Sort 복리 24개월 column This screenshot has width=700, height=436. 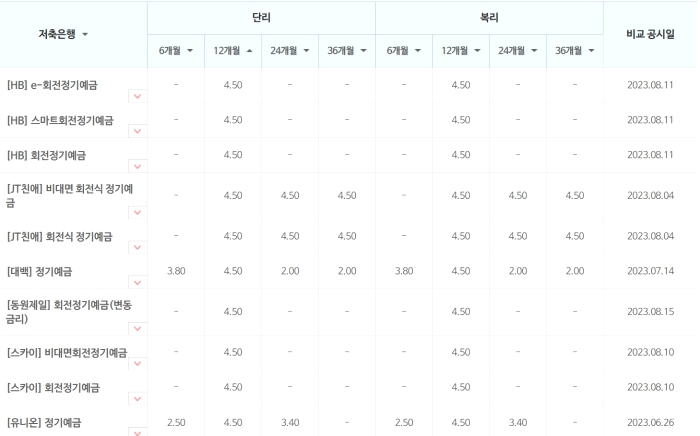tap(518, 51)
